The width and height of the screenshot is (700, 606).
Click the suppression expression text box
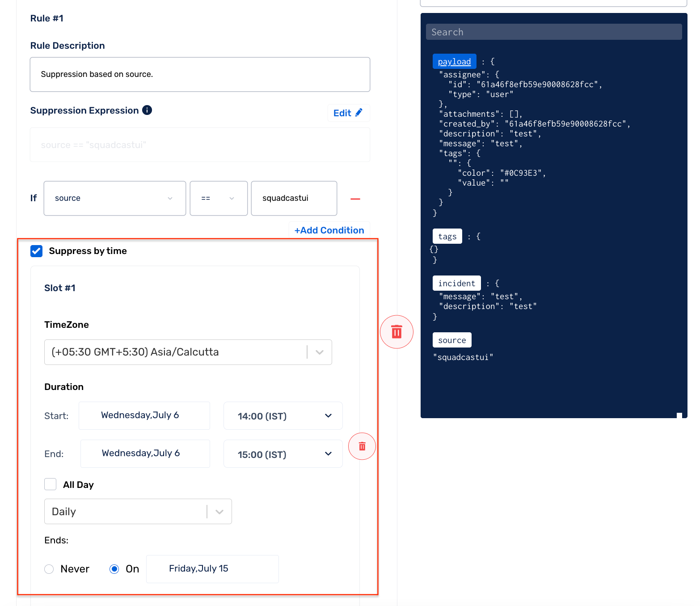200,144
